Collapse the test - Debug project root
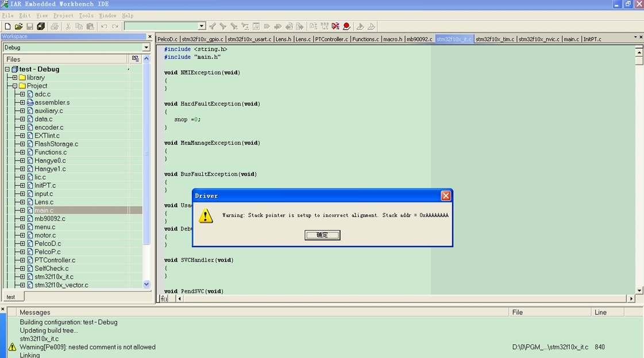Image resolution: width=644 pixels, height=358 pixels. tap(7, 69)
